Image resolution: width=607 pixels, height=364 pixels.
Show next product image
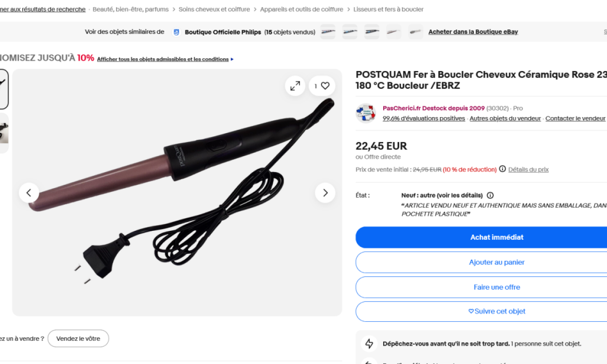(325, 193)
